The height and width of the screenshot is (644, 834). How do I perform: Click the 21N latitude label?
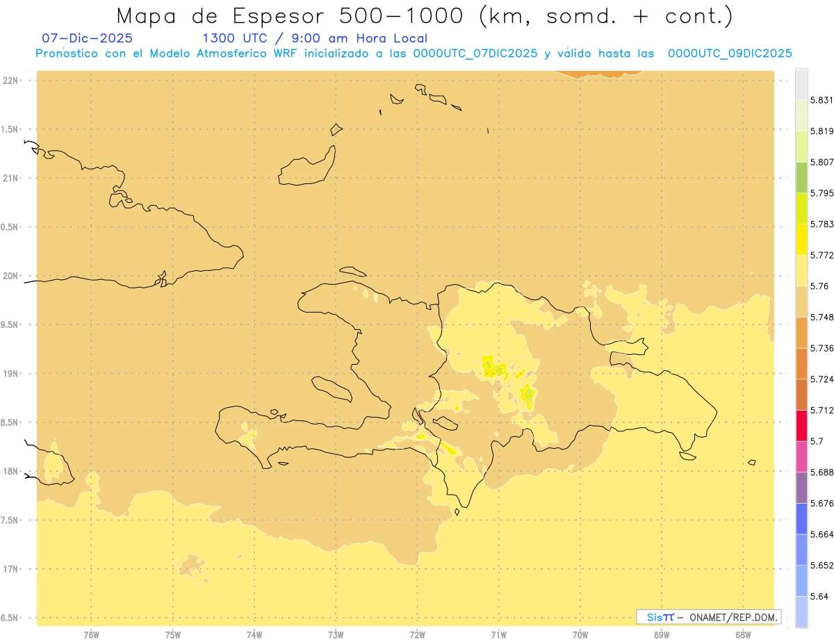tap(10, 179)
